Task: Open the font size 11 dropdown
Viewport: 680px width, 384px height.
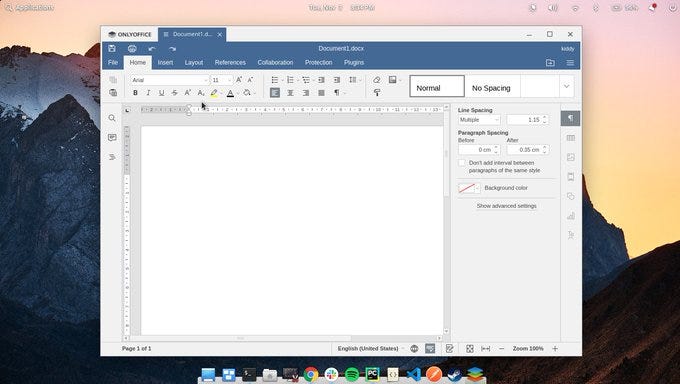Action: pyautogui.click(x=229, y=80)
